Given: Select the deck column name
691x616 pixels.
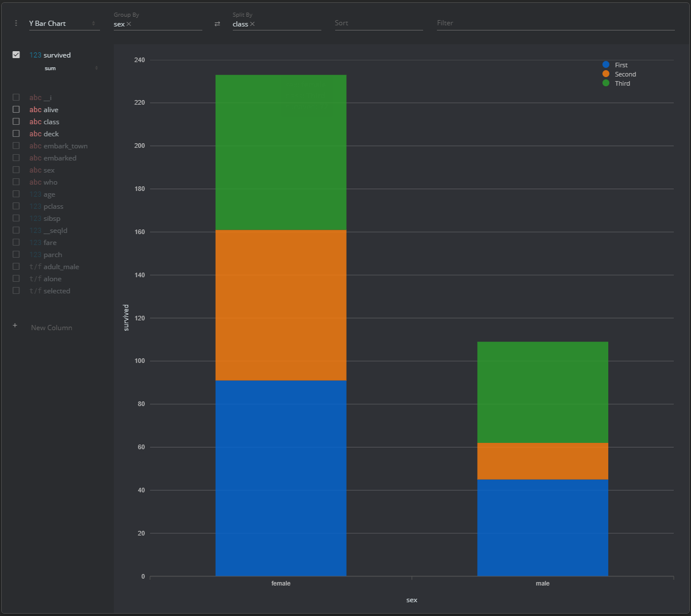Looking at the screenshot, I should (51, 134).
